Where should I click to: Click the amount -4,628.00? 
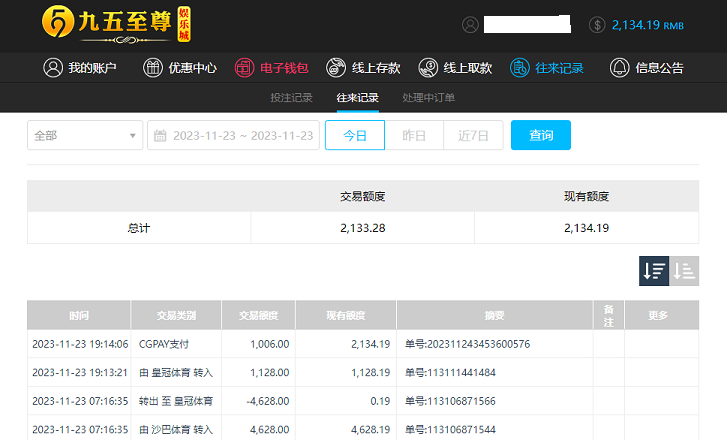(268, 401)
